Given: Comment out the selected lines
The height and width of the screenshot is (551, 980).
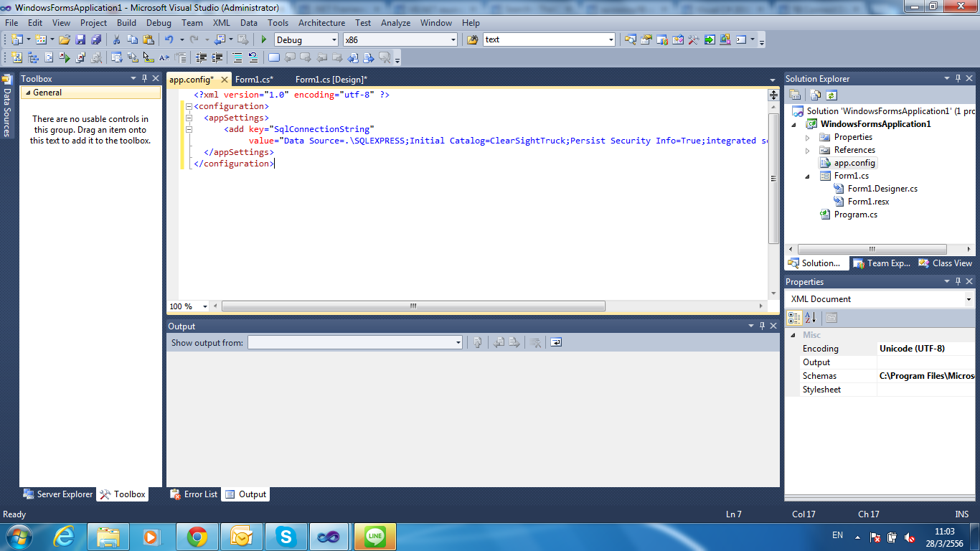Looking at the screenshot, I should [237, 57].
